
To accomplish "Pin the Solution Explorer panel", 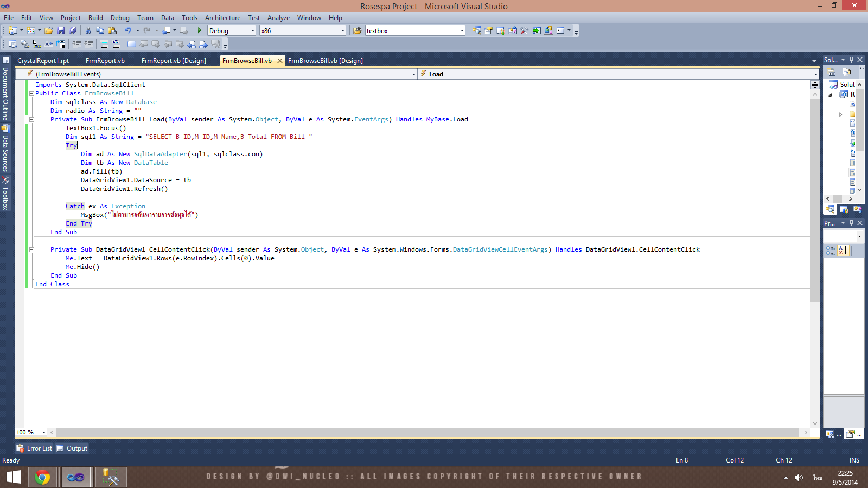I will pyautogui.click(x=851, y=60).
